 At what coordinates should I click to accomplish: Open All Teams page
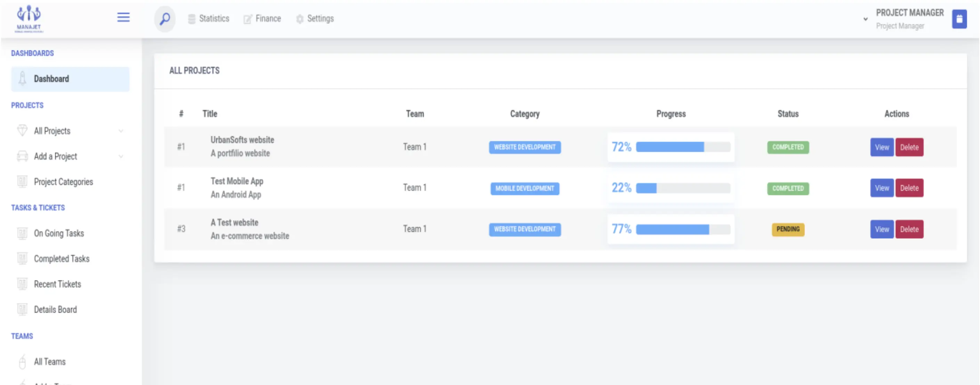coord(71,362)
